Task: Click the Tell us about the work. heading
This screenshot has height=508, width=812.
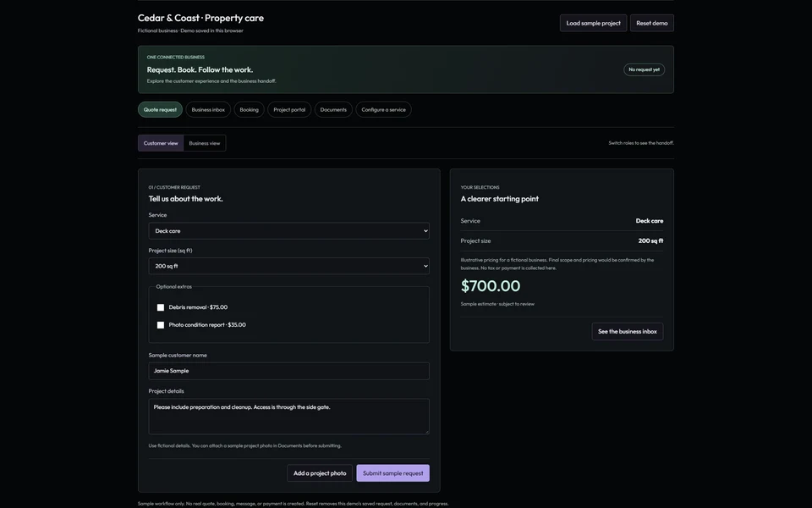Action: click(185, 198)
